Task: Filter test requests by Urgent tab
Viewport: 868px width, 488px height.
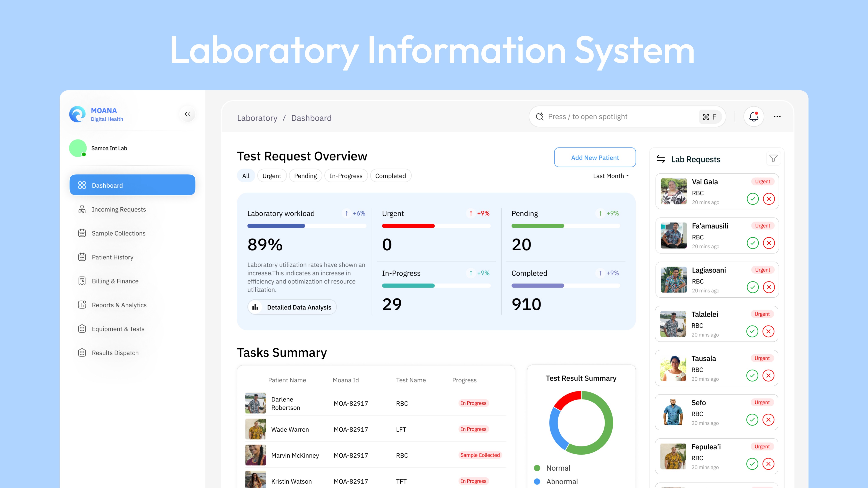Action: (271, 176)
